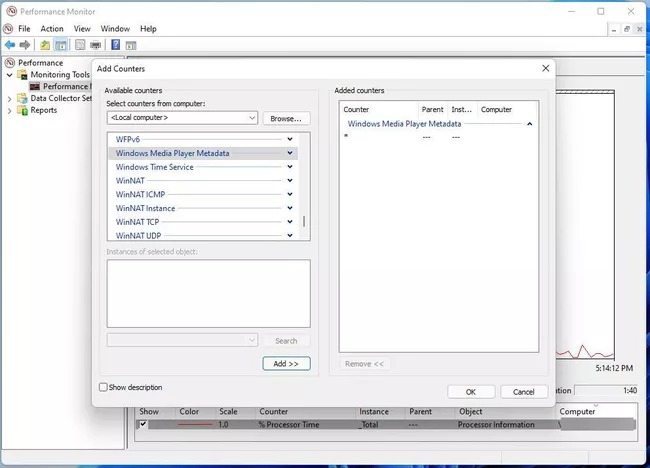Viewport: 650px width, 468px height.
Task: Click the Performance Monitor graph icon in the tree
Action: (35, 86)
